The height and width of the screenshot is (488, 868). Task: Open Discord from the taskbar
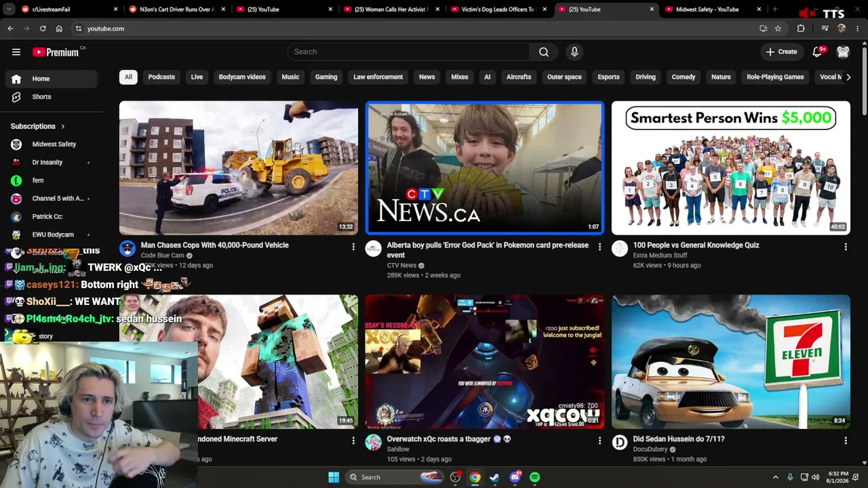(515, 477)
